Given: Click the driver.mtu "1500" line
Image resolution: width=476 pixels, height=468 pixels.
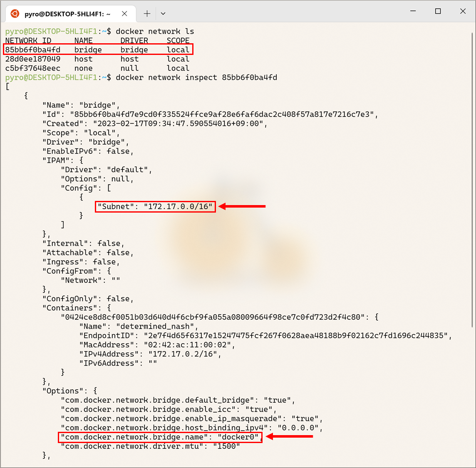Looking at the screenshot, I should pos(151,446).
